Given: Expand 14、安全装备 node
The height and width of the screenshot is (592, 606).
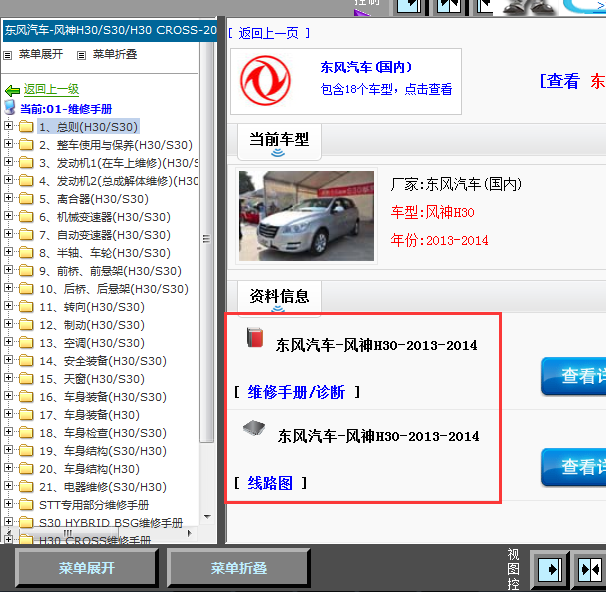Looking at the screenshot, I should 8,360.
